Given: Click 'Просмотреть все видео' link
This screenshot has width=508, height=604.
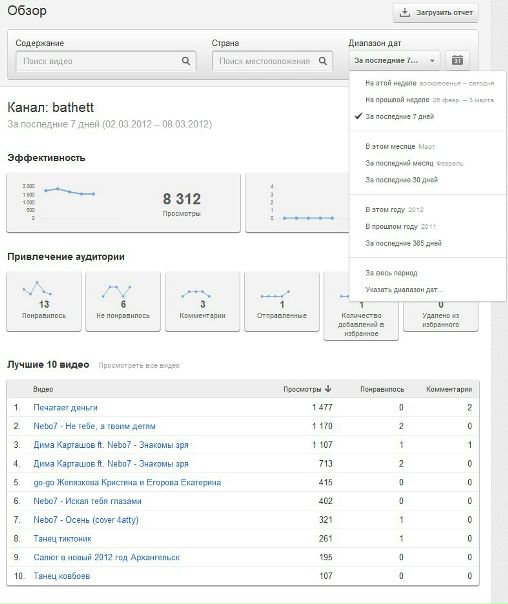Looking at the screenshot, I should (x=139, y=365).
